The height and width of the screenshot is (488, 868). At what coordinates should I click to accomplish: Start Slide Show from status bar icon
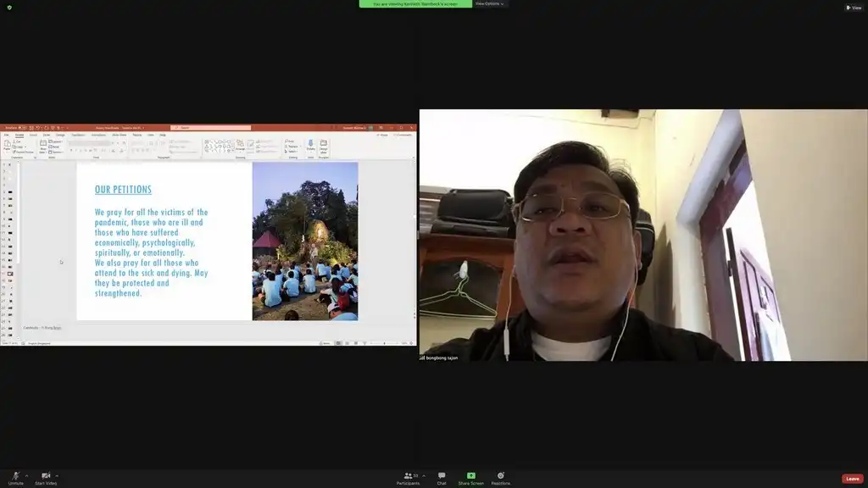point(364,343)
